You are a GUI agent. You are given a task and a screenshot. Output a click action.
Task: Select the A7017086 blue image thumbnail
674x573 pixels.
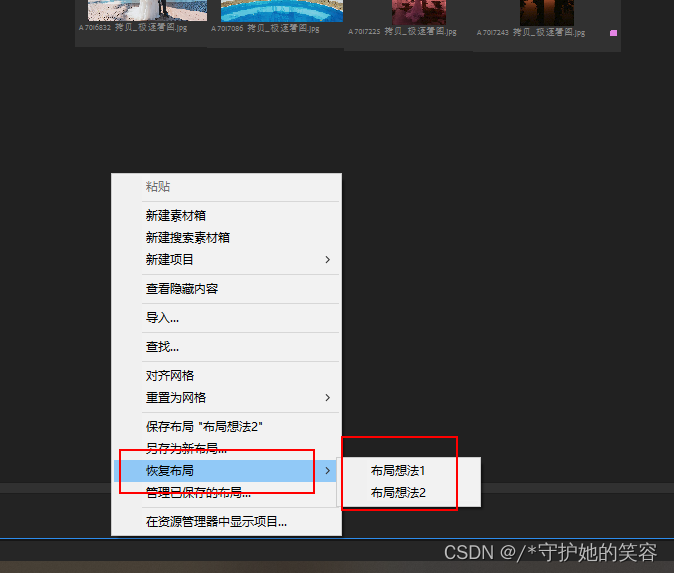click(x=282, y=10)
